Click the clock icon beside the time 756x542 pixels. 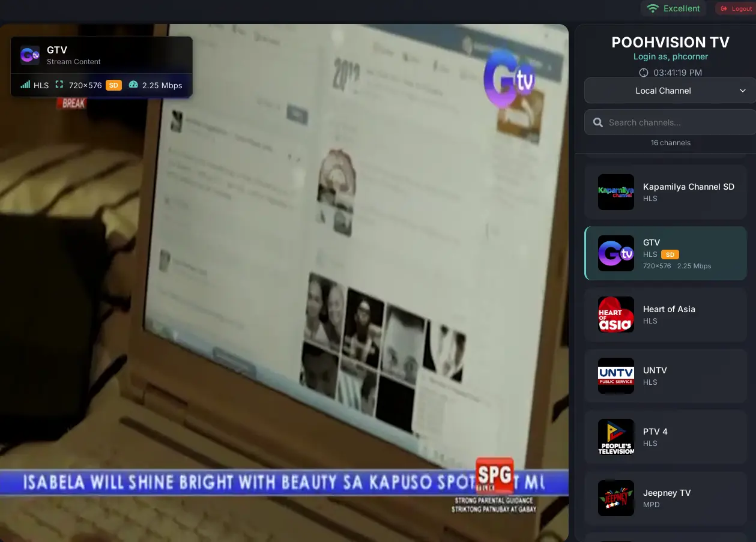644,73
